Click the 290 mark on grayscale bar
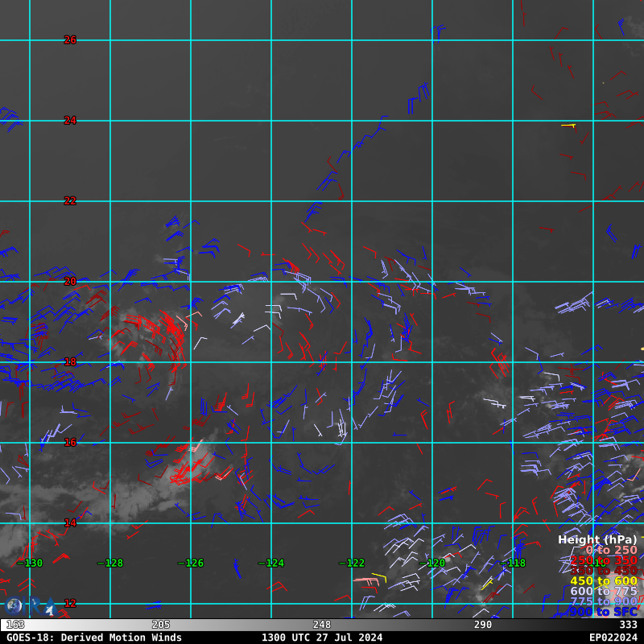The width and height of the screenshot is (644, 644). (483, 625)
